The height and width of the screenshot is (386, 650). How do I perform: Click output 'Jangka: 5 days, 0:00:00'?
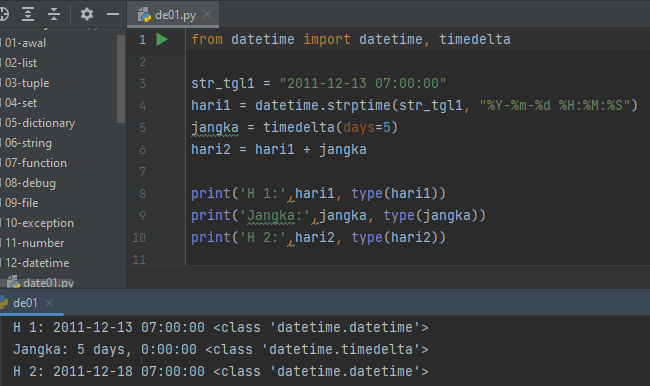(x=105, y=350)
